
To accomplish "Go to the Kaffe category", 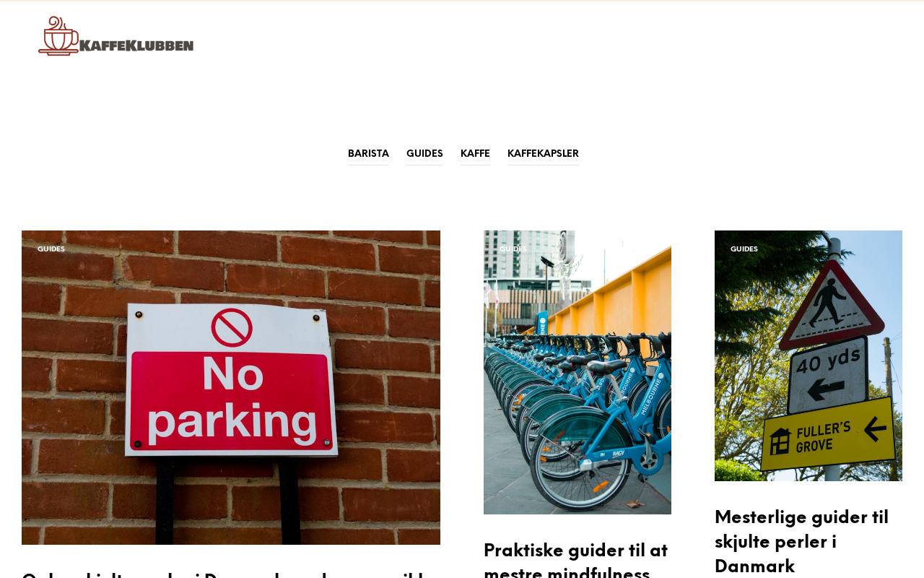I will click(x=475, y=154).
